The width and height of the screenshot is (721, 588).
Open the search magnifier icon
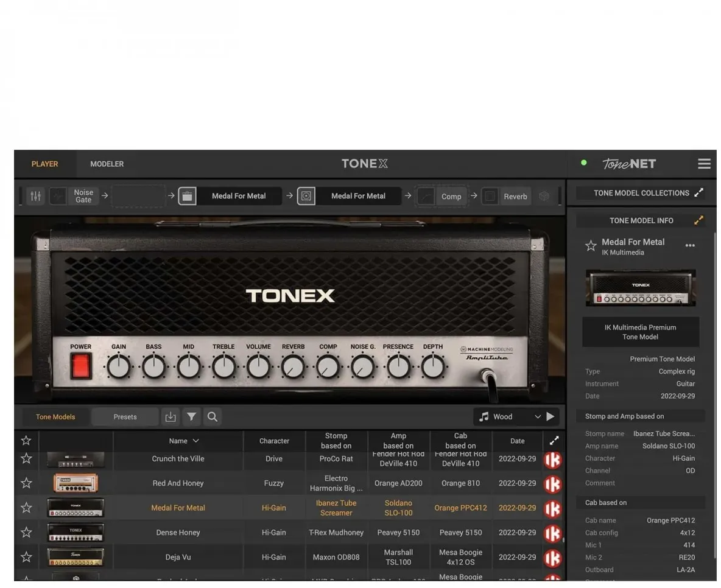point(213,417)
